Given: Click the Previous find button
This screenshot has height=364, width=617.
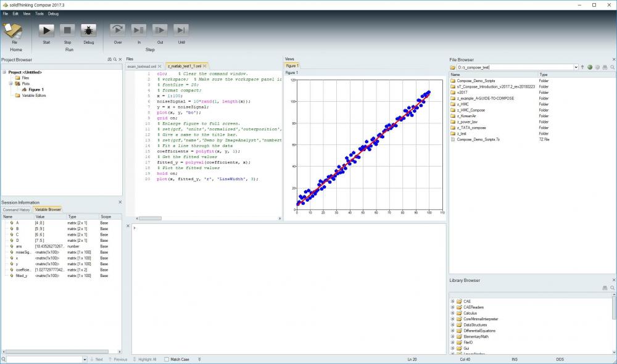Looking at the screenshot, I should point(118,359).
